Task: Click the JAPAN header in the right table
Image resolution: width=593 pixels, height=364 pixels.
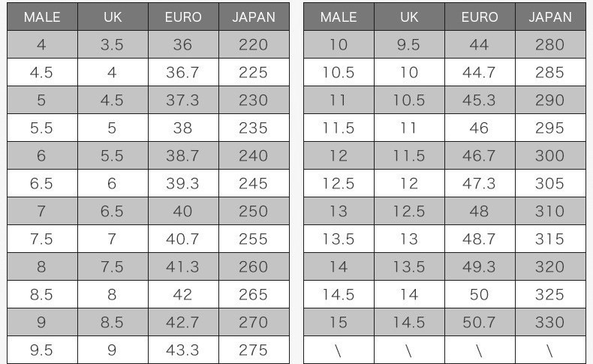Action: 549,17
